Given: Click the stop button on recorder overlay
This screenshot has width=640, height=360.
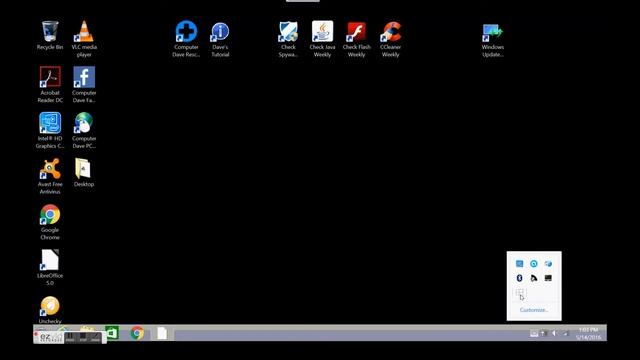Looking at the screenshot, I should (83, 337).
